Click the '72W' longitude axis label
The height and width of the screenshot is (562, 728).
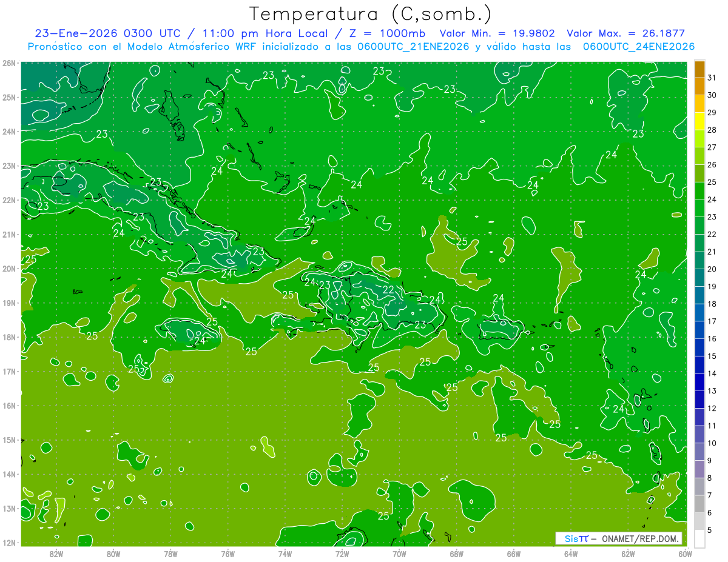point(342,554)
